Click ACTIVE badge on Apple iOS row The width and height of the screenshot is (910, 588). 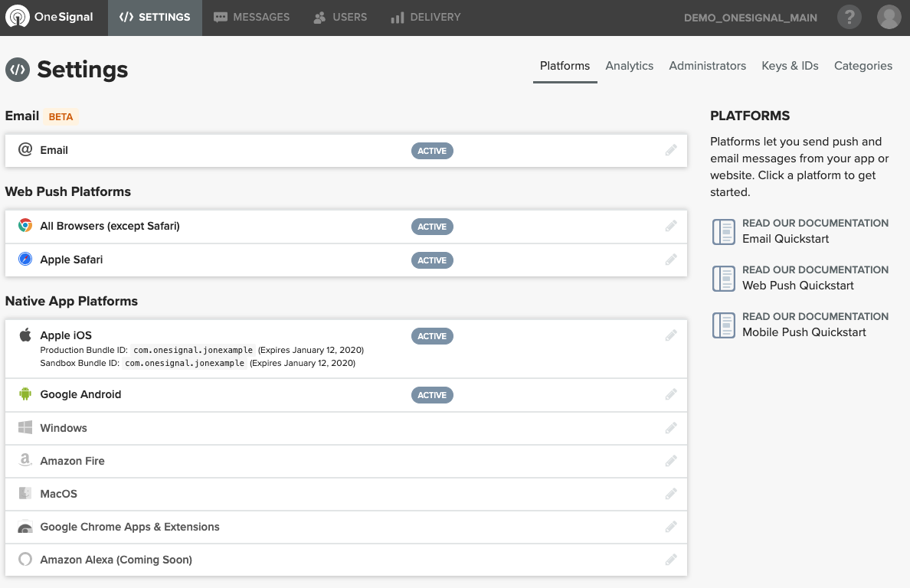(x=432, y=336)
